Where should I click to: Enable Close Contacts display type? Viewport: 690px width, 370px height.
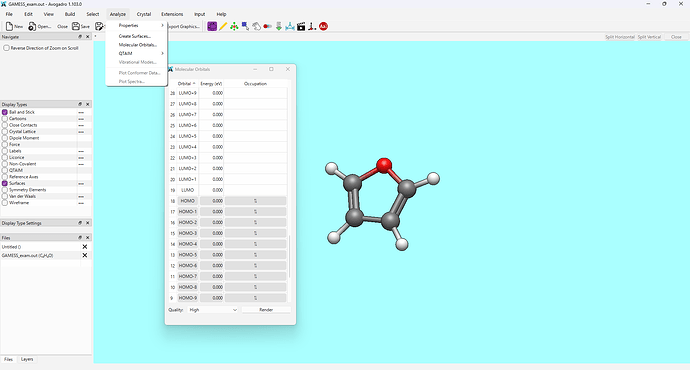click(5, 125)
